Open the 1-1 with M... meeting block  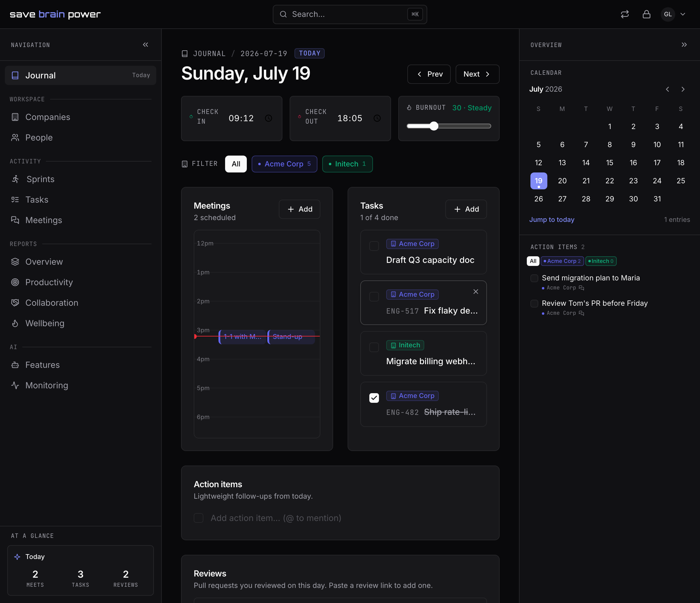tap(242, 336)
